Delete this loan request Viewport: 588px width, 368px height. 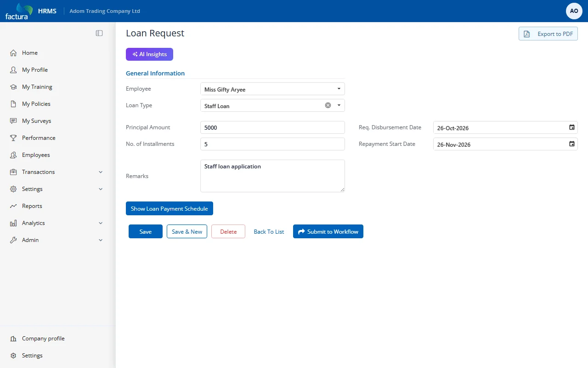[228, 231]
